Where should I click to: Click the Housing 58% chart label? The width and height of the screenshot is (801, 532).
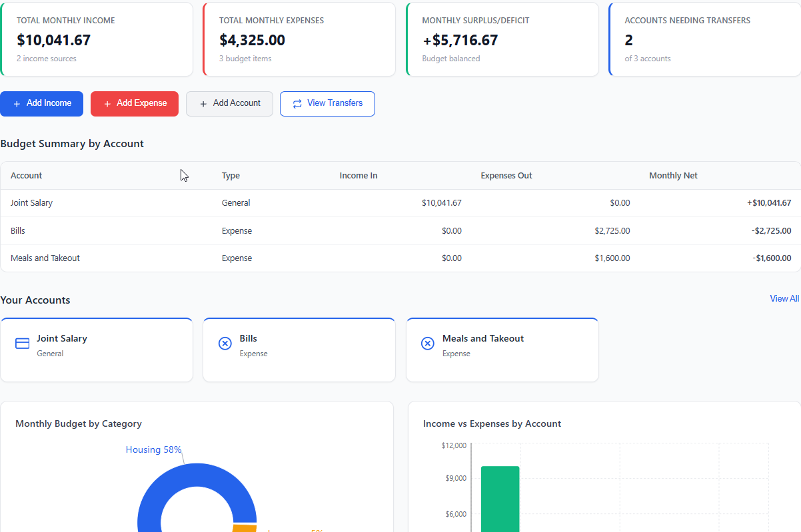click(153, 449)
